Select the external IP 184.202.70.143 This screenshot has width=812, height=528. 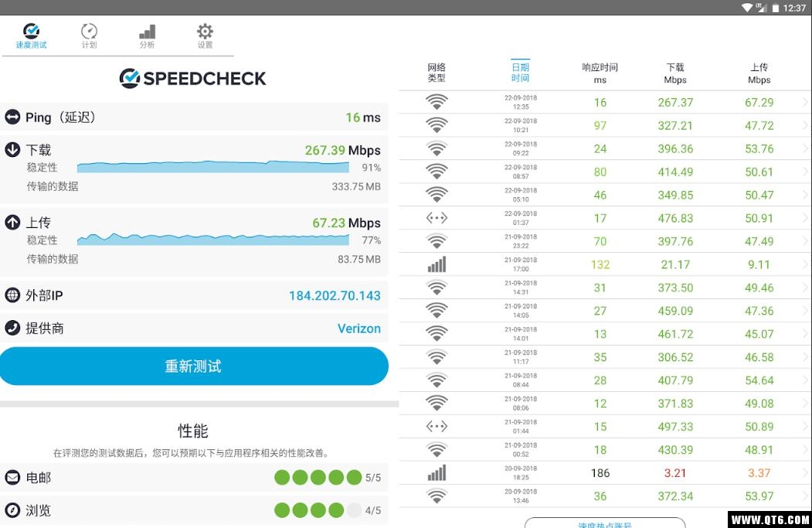tap(335, 296)
